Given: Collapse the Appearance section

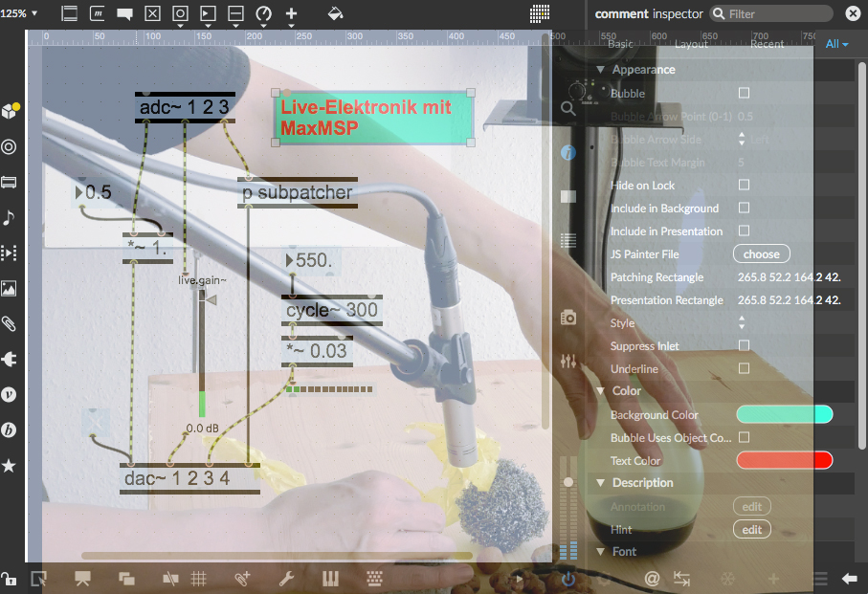Looking at the screenshot, I should pyautogui.click(x=601, y=70).
